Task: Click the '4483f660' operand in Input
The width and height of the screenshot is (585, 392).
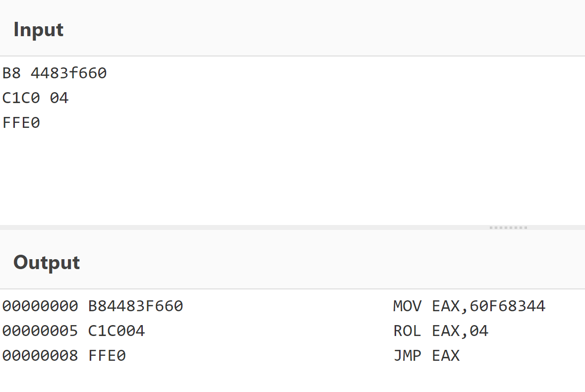Action: (x=68, y=73)
